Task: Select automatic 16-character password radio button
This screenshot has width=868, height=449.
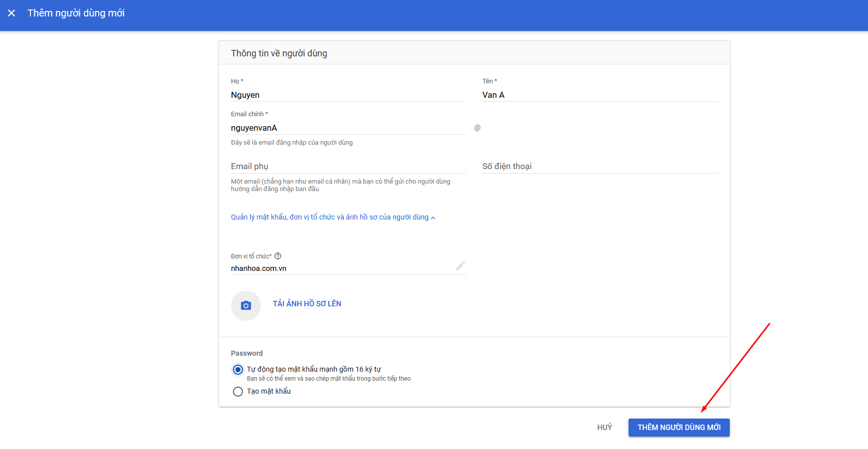Action: (238, 370)
